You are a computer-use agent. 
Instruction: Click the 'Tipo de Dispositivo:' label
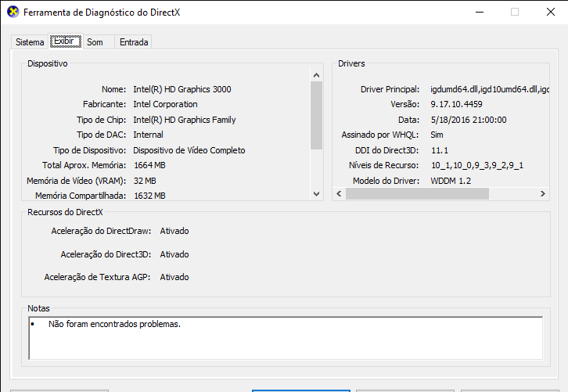click(x=89, y=150)
